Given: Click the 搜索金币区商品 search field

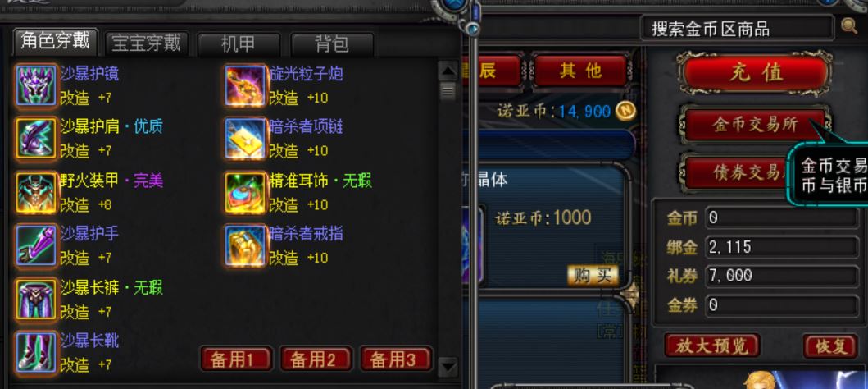Looking at the screenshot, I should click(x=737, y=28).
